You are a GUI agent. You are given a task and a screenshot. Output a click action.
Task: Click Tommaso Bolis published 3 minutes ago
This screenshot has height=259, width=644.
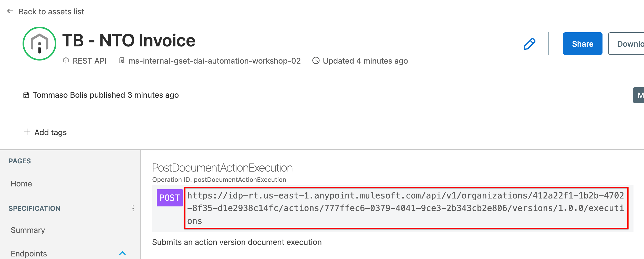click(x=106, y=95)
